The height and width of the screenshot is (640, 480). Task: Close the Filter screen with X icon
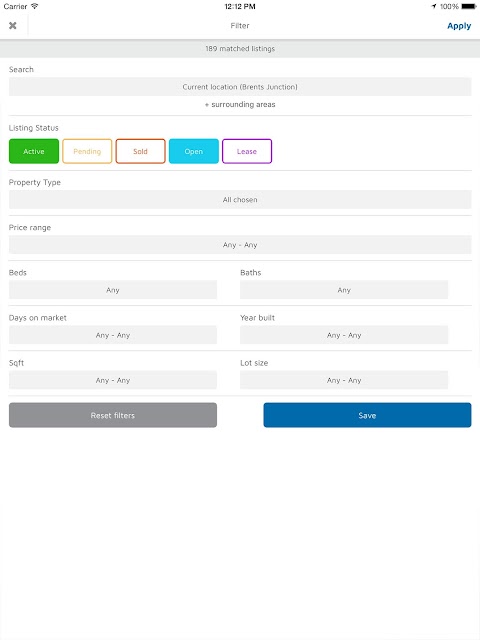[x=13, y=26]
